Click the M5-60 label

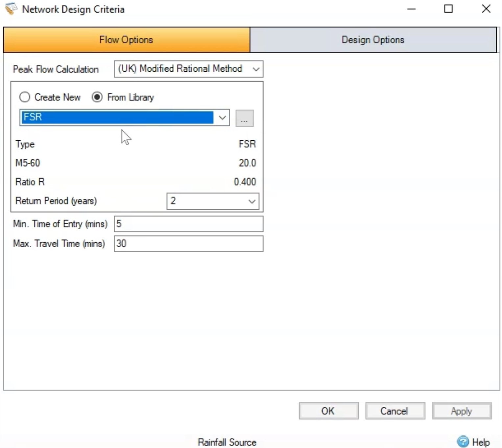28,163
